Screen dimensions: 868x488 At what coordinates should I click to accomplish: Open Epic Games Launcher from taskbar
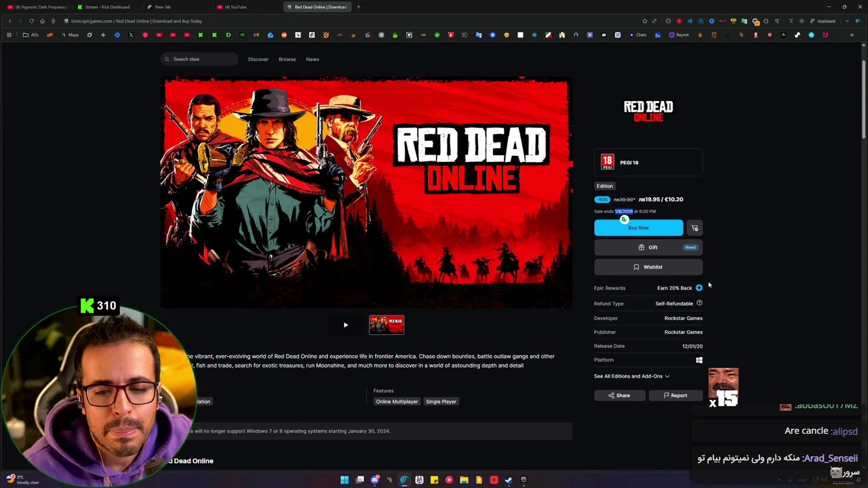524,480
